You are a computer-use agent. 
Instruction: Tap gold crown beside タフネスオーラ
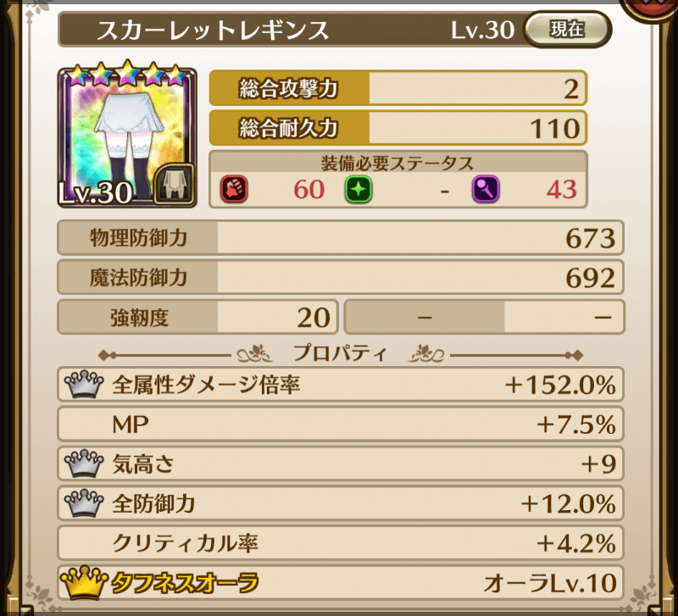click(x=84, y=582)
